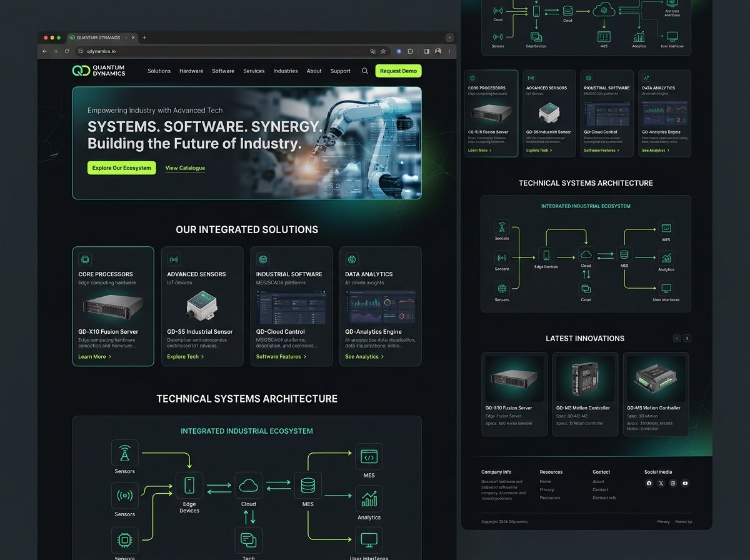750x560 pixels.
Task: Click QD-Cloud Control dashboard image in browser window
Action: (291, 307)
